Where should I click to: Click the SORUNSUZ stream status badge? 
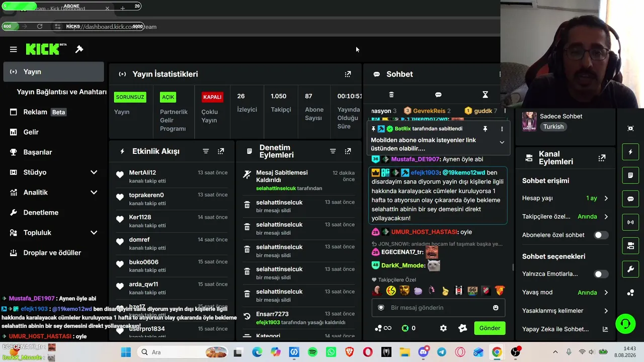130,97
